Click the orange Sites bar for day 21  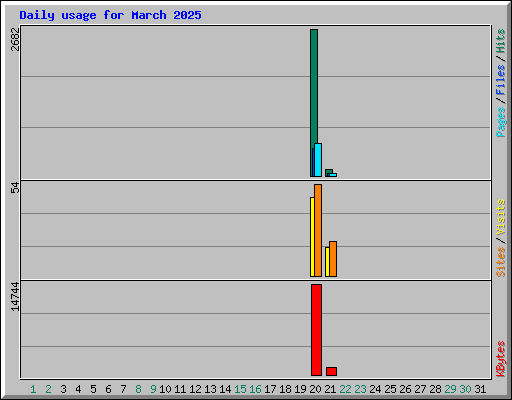[x=333, y=259]
